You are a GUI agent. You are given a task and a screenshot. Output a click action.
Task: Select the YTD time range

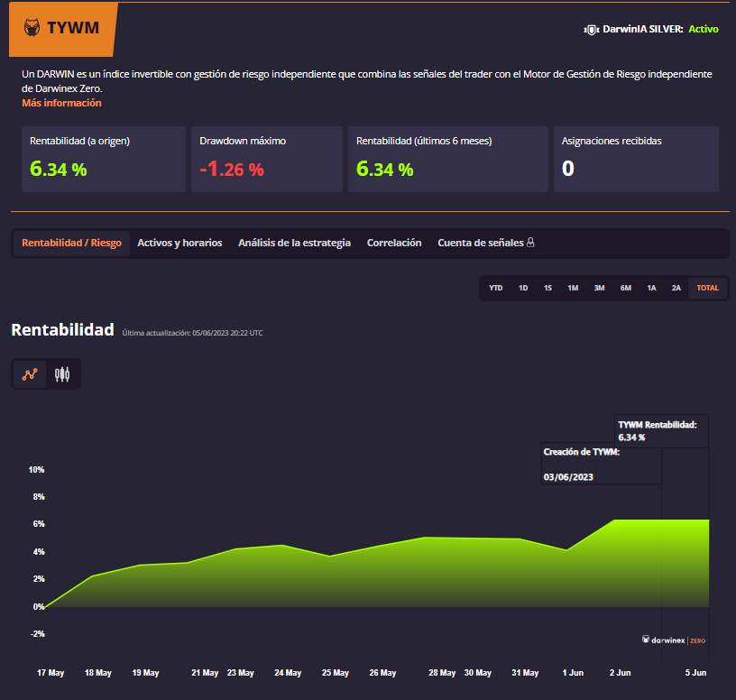point(496,288)
